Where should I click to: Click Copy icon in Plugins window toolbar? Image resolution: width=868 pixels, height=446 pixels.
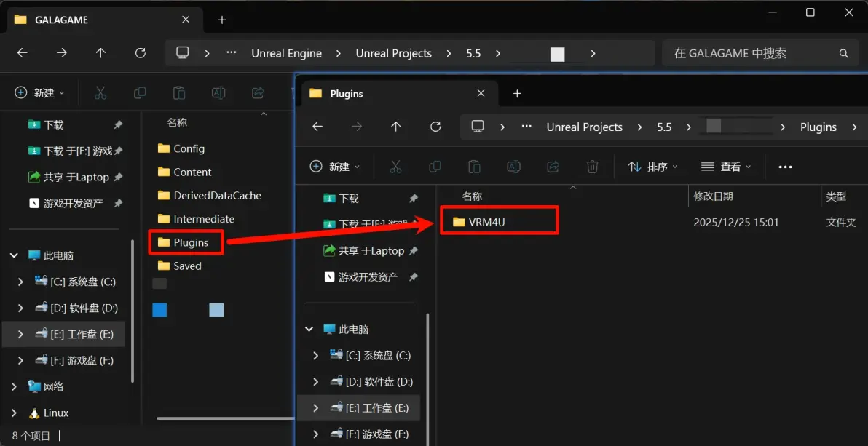[435, 167]
